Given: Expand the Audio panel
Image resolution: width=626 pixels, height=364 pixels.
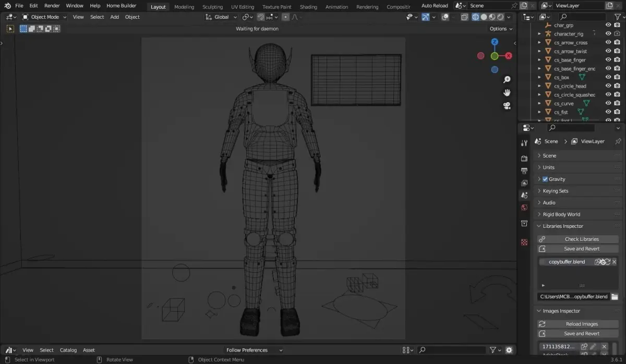Looking at the screenshot, I should [579, 202].
